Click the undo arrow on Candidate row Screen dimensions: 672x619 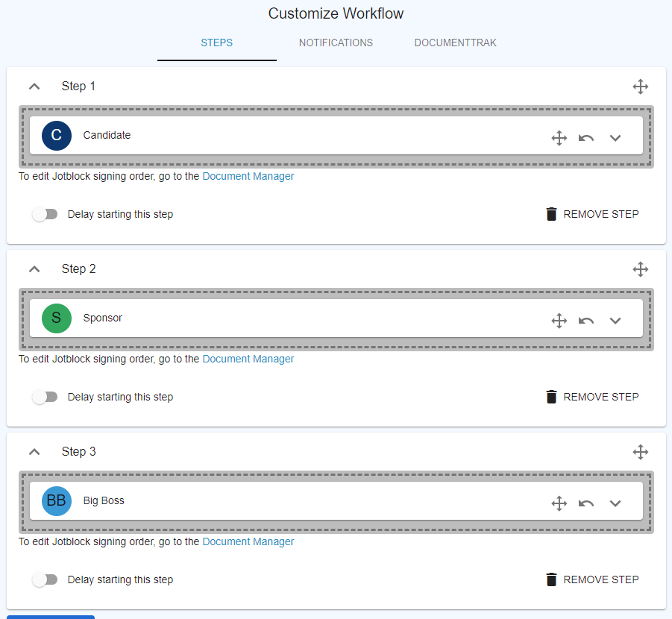point(586,138)
